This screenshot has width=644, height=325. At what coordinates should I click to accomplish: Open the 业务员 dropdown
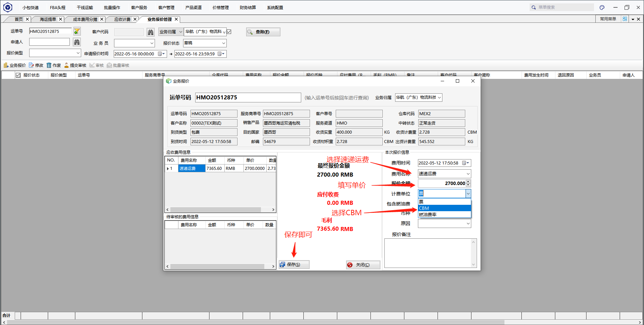coord(152,43)
